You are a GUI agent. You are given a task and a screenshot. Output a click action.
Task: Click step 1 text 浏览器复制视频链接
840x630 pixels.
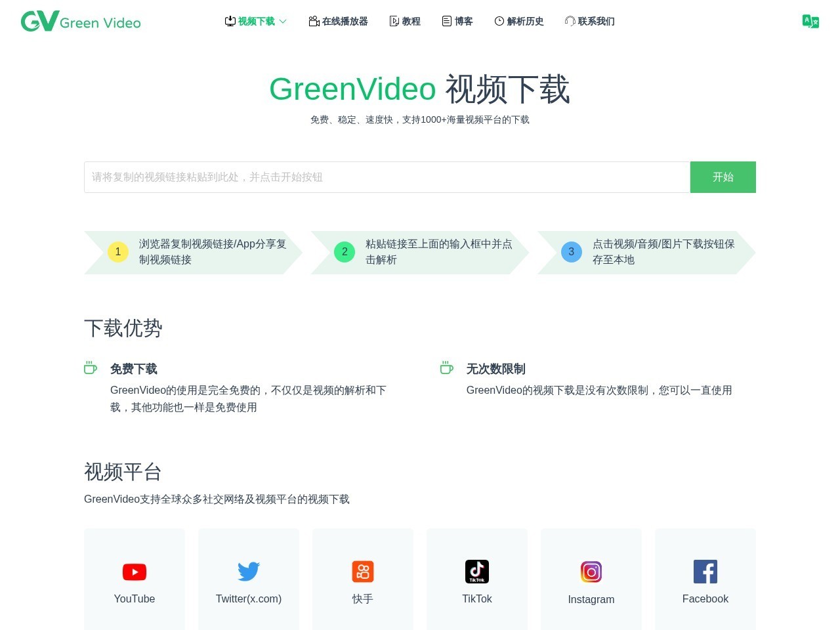(x=213, y=252)
